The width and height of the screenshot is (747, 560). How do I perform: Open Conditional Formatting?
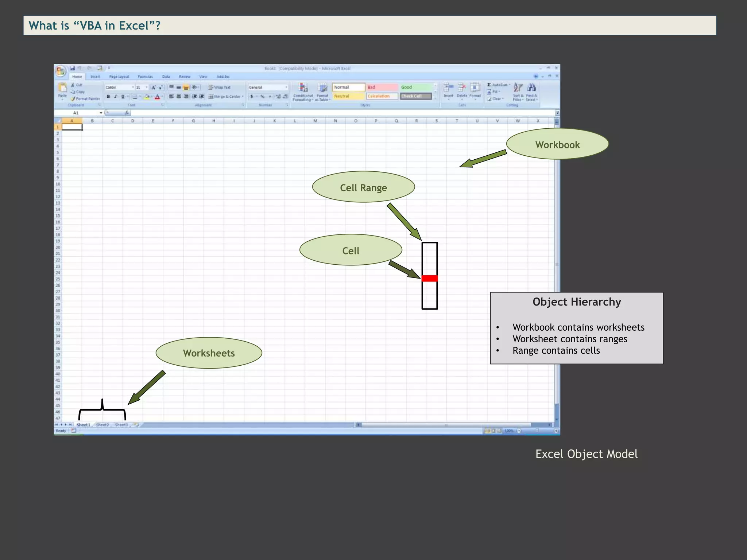tap(303, 92)
